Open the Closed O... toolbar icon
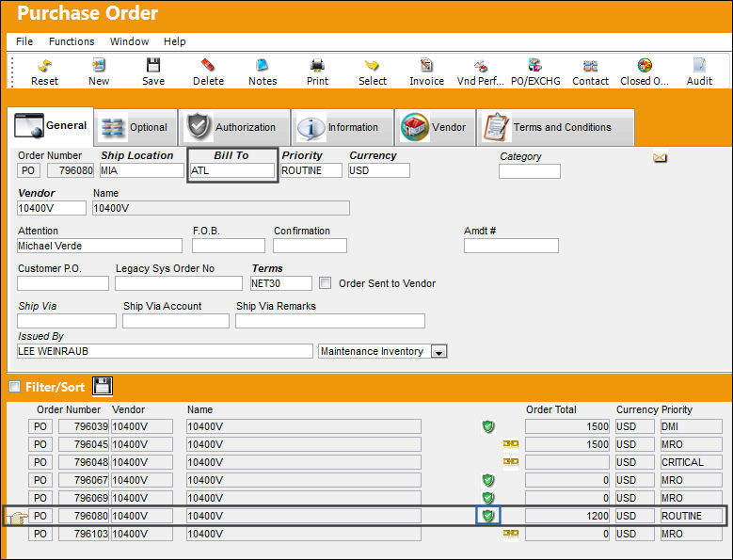Image resolution: width=733 pixels, height=560 pixels. coord(645,66)
